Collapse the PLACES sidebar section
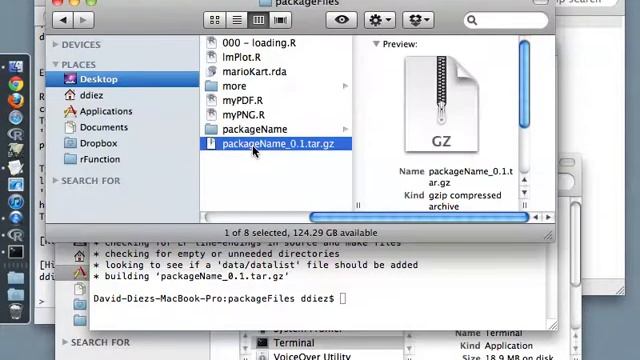This screenshot has height=360, width=640. point(56,64)
